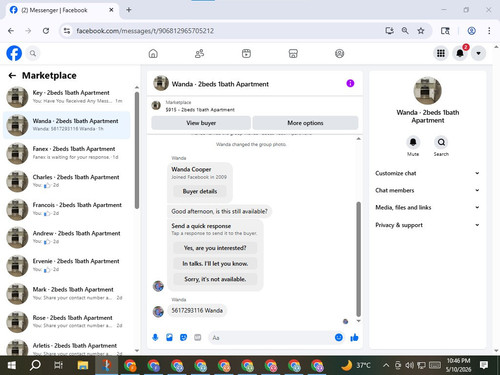Image resolution: width=500 pixels, height=375 pixels.
Task: Search in conversation via Search icon
Action: pyautogui.click(x=441, y=142)
